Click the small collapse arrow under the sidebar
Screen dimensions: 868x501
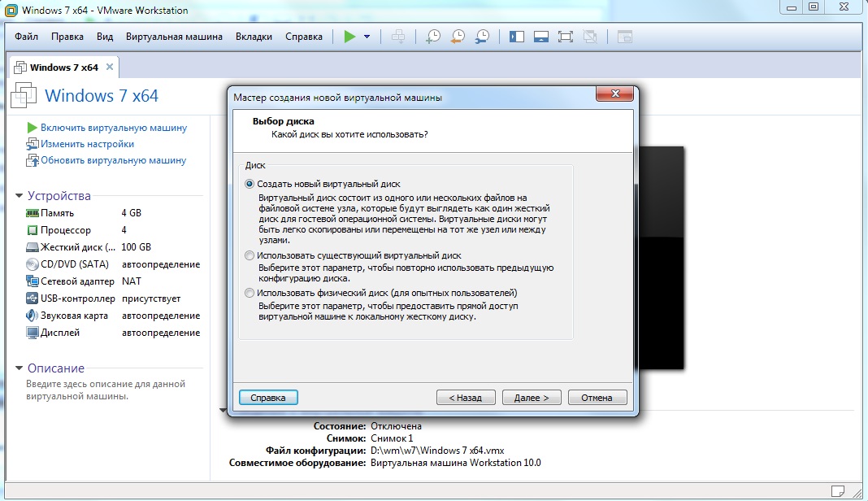[223, 411]
